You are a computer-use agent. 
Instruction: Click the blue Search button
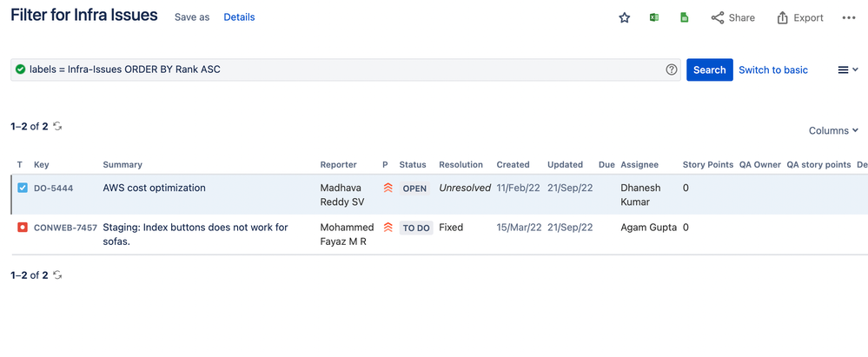click(x=710, y=69)
